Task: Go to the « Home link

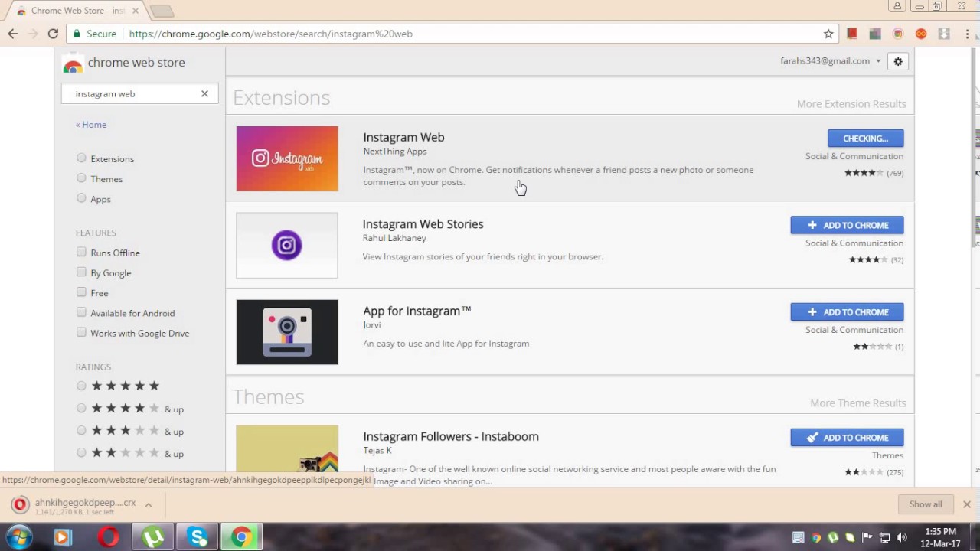Action: click(91, 125)
